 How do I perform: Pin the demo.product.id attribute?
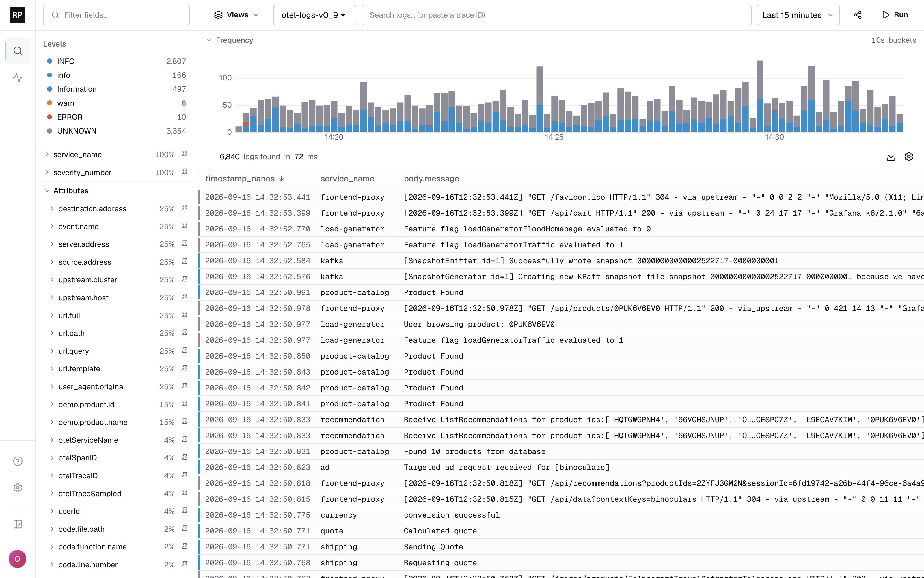185,404
